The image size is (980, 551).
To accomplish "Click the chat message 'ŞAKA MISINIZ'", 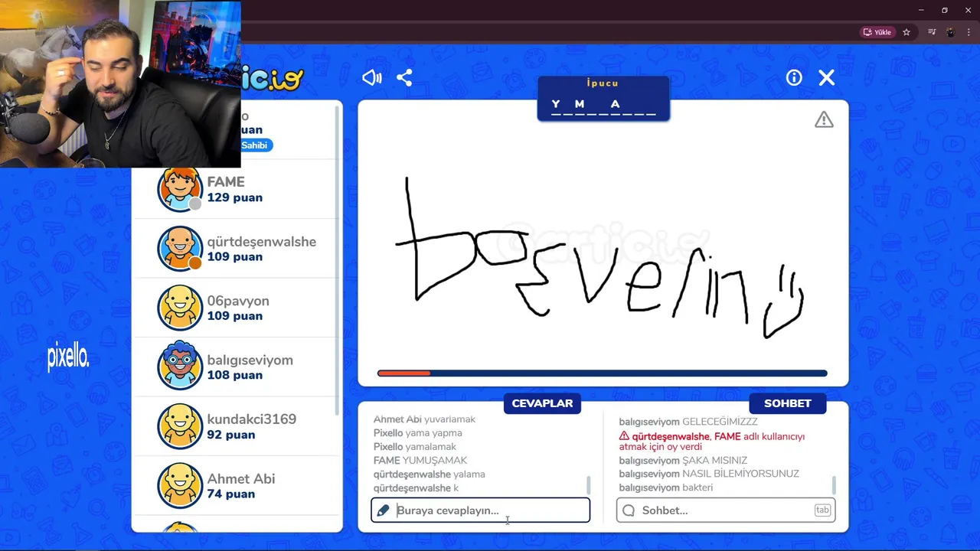I will (714, 461).
